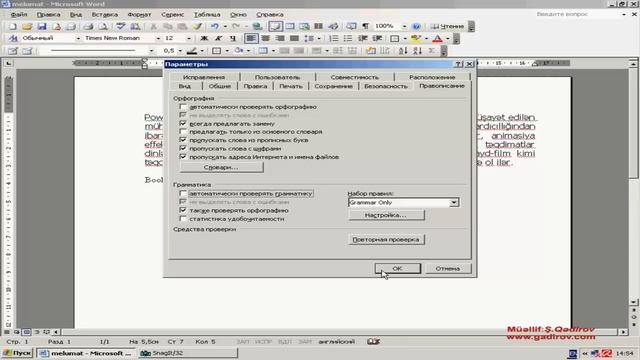Uncheck 'всегда предлагать замену' checkbox
The height and width of the screenshot is (360, 640).
[183, 123]
